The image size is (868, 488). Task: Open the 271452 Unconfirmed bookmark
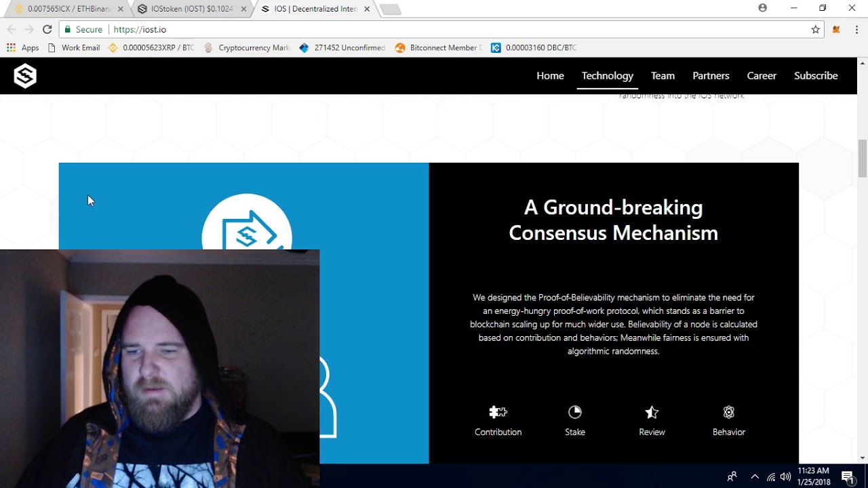point(342,47)
